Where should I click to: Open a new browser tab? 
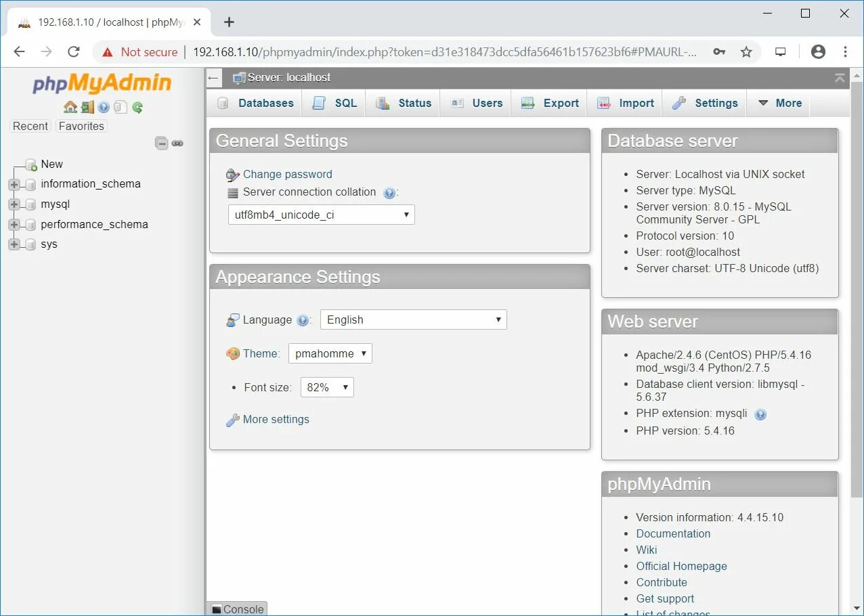click(229, 22)
